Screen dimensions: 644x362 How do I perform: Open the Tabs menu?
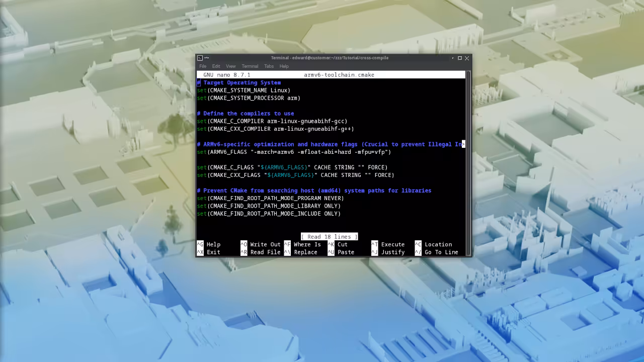[x=269, y=66]
